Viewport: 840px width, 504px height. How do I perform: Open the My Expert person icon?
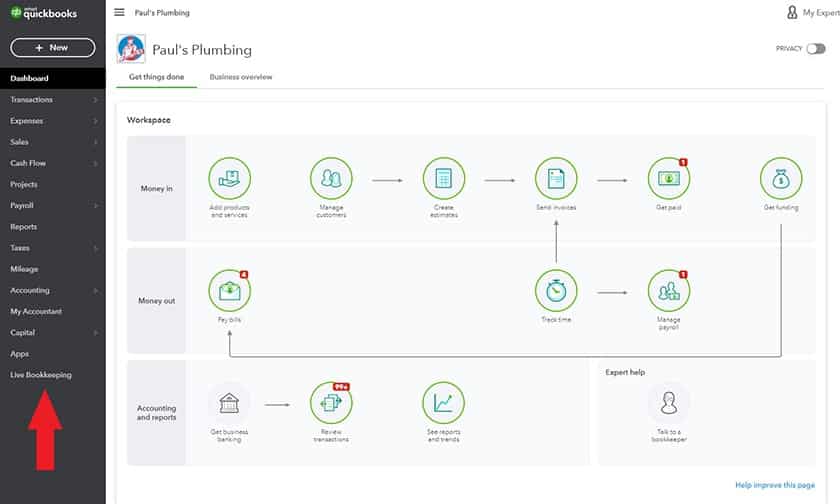point(792,12)
